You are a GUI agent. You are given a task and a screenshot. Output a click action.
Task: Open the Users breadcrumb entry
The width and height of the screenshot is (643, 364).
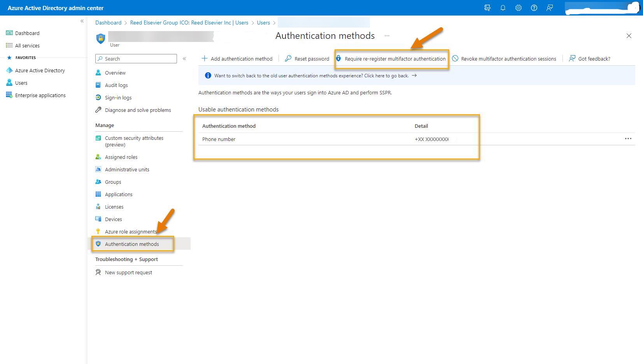coord(263,23)
